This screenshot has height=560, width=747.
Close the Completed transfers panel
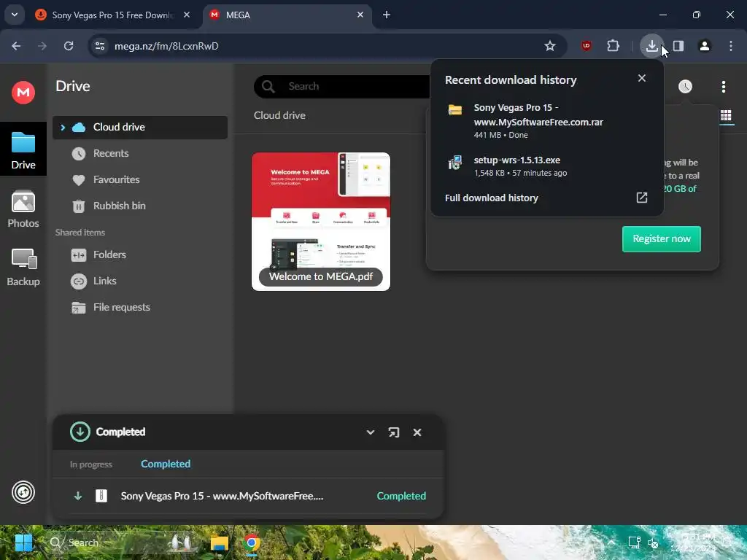pos(417,432)
